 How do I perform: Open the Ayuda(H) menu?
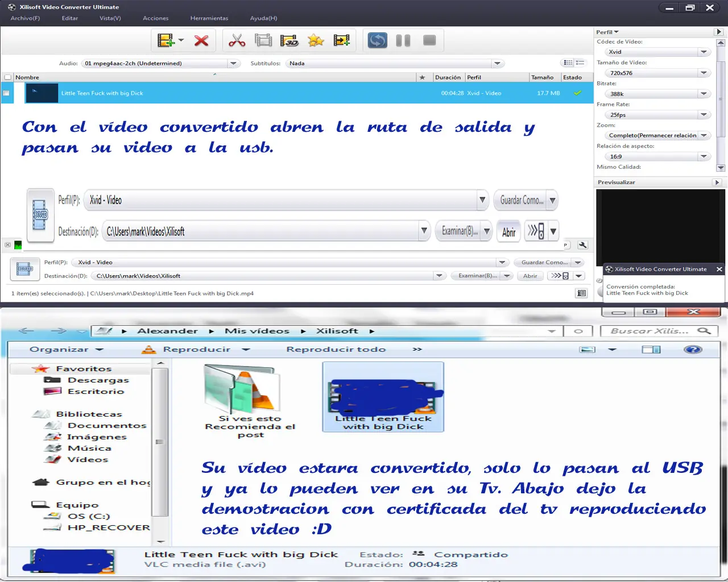(x=264, y=18)
